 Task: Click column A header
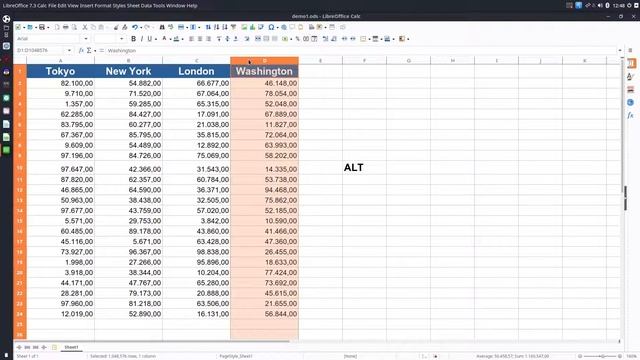click(x=60, y=60)
